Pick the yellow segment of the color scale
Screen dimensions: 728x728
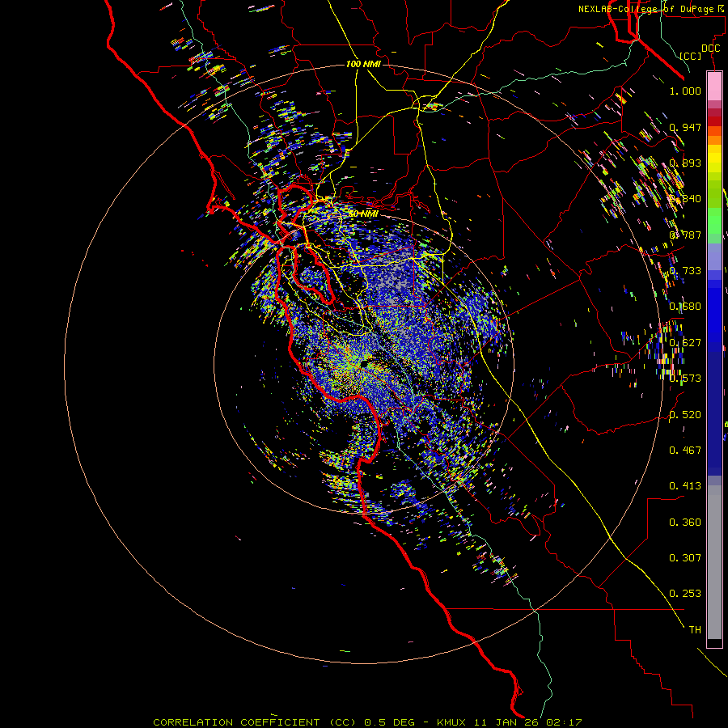[x=714, y=159]
